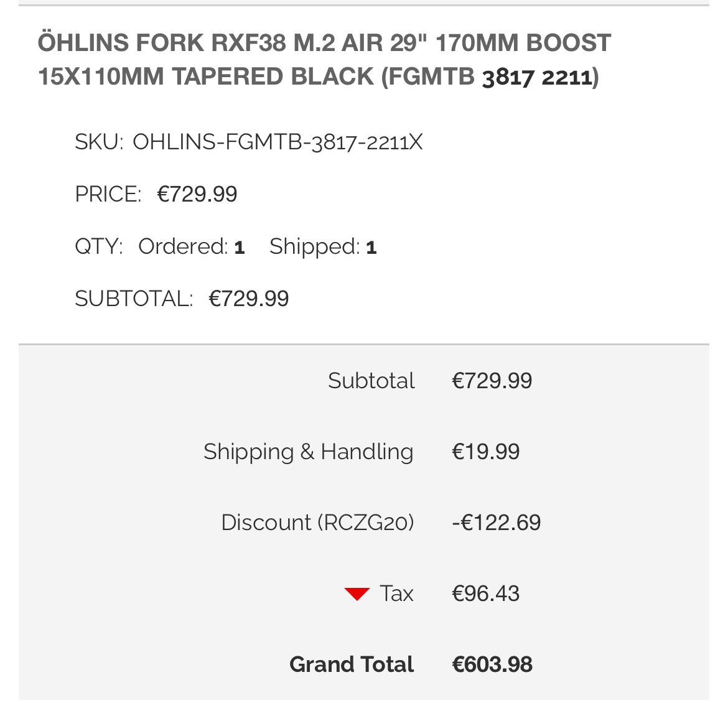This screenshot has height=708, width=728.
Task: Click the Tax label text
Action: [396, 594]
